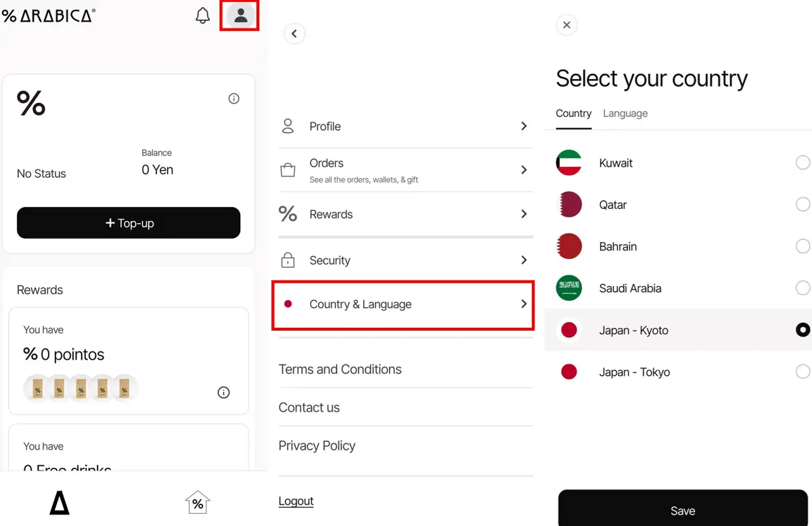Expand the Profile menu row chevron
The image size is (812, 526).
(x=524, y=126)
